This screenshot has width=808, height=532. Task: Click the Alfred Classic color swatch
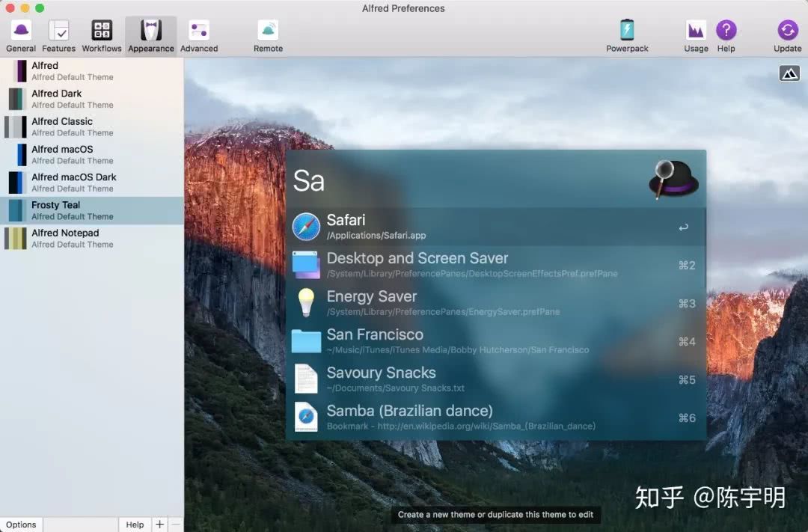tap(16, 127)
